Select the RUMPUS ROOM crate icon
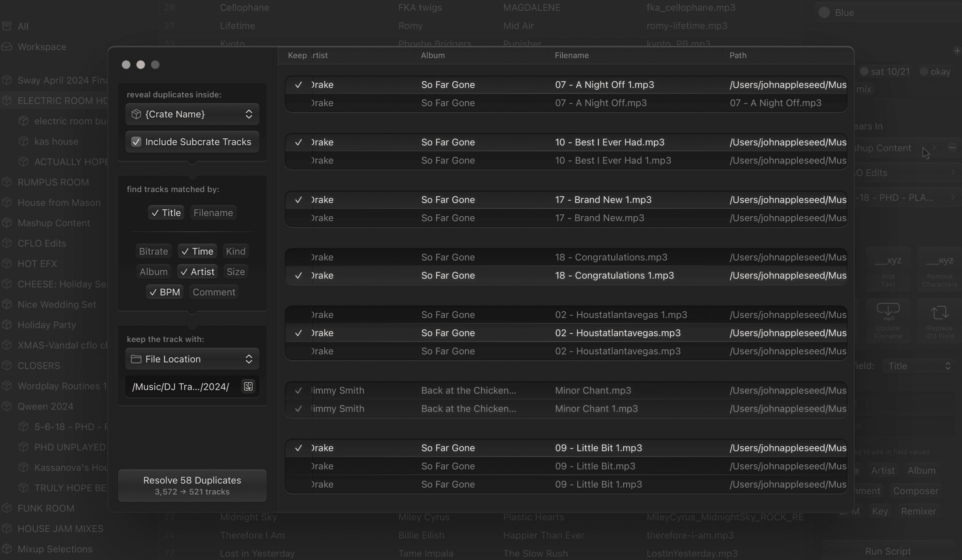Image resolution: width=962 pixels, height=560 pixels. [x=7, y=182]
